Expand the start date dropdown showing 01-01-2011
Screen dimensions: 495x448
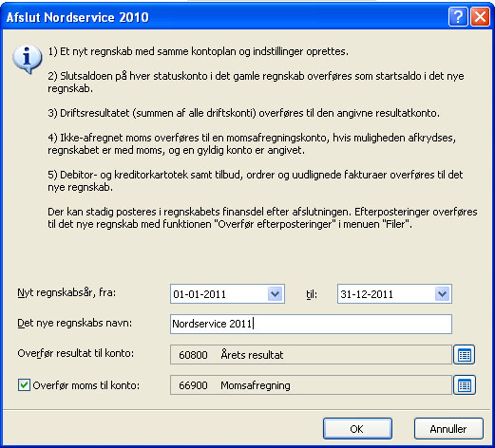[276, 294]
